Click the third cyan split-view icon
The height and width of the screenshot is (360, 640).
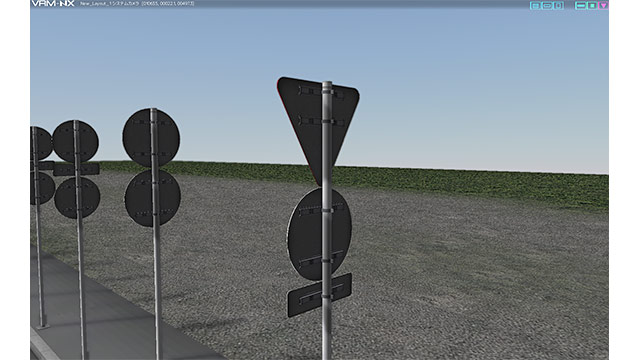point(558,5)
